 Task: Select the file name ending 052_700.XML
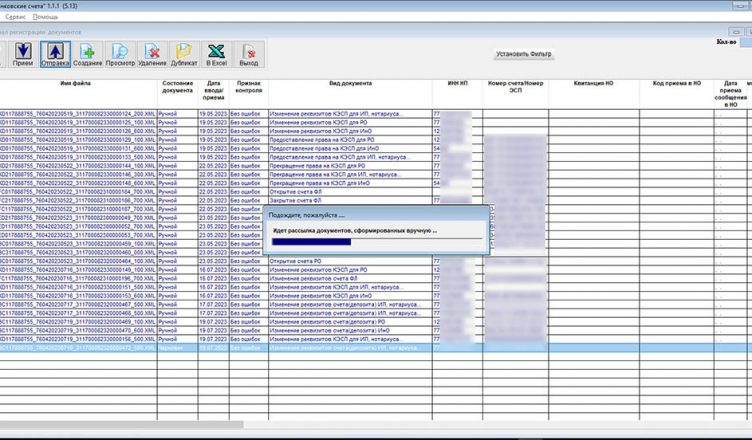pos(78,226)
